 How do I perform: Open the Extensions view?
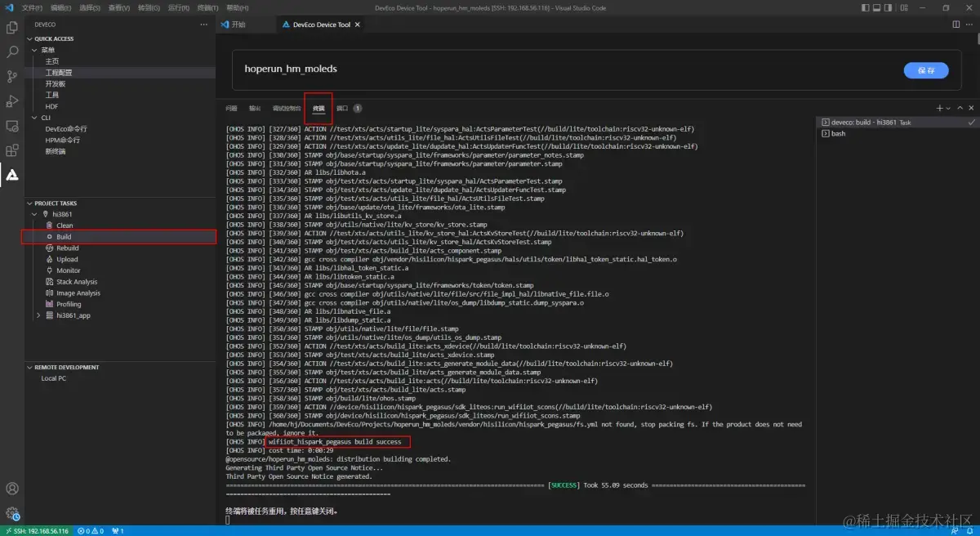coord(12,150)
